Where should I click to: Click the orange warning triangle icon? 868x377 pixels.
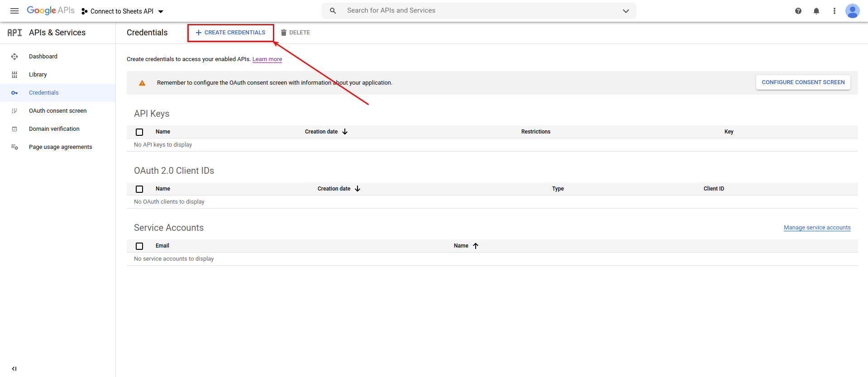[142, 83]
